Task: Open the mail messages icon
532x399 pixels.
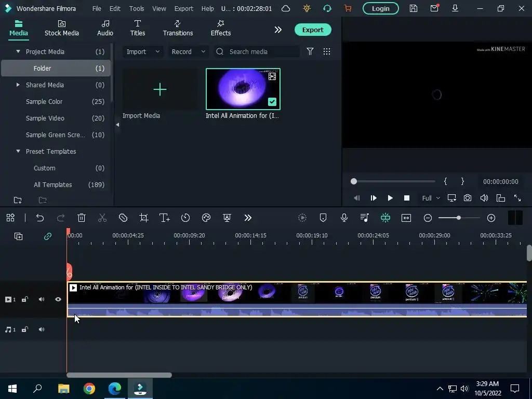Action: pos(434,8)
